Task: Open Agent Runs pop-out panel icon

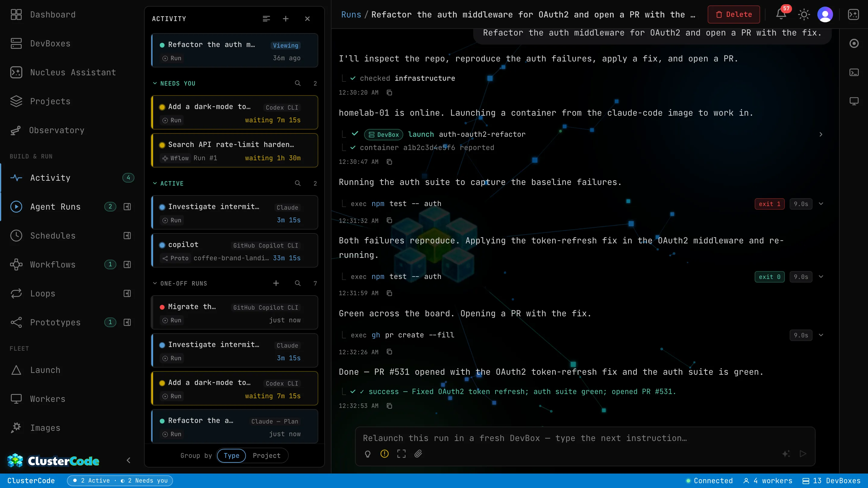Action: pos(127,206)
